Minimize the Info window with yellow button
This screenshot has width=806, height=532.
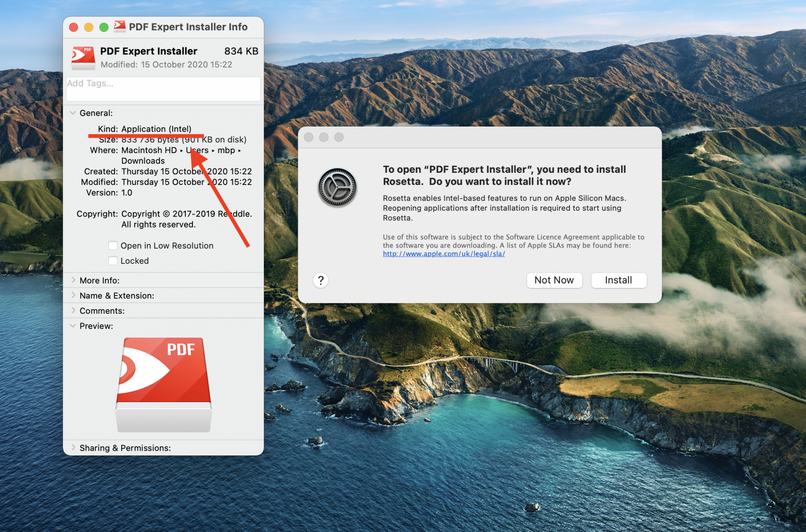(x=89, y=27)
